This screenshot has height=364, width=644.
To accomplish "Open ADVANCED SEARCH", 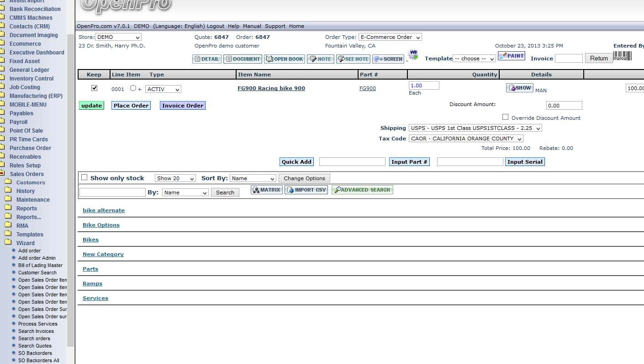I will (x=362, y=190).
